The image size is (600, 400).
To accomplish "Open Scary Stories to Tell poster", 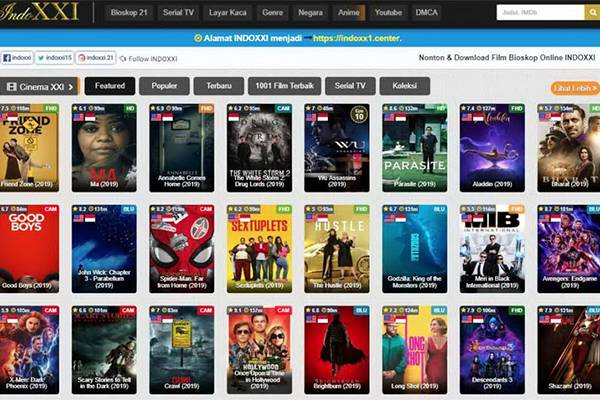I will [x=104, y=350].
